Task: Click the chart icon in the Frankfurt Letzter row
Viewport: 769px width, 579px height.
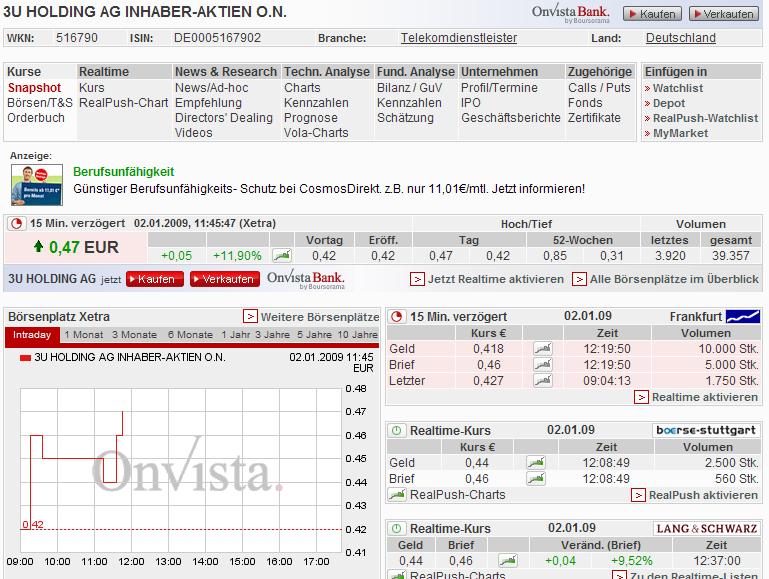Action: click(x=542, y=381)
